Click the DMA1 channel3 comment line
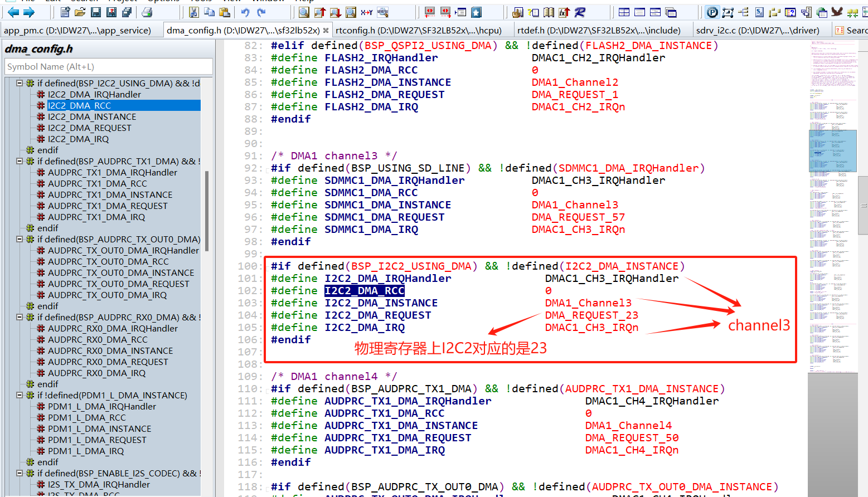Screen dimensions: 868x497 pos(334,155)
